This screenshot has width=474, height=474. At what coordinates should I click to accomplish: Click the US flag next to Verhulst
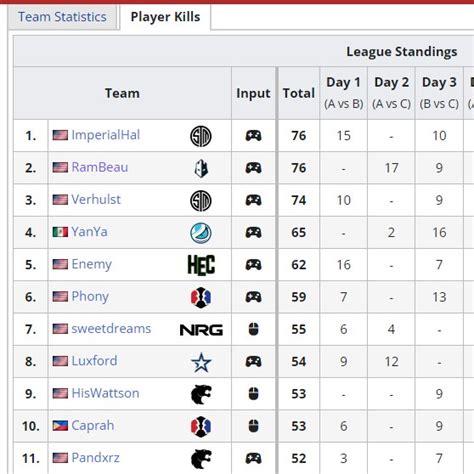[x=60, y=200]
